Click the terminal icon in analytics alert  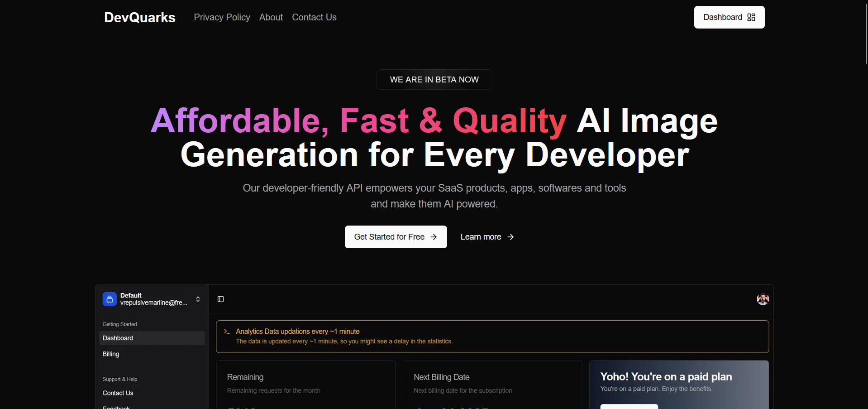click(227, 332)
